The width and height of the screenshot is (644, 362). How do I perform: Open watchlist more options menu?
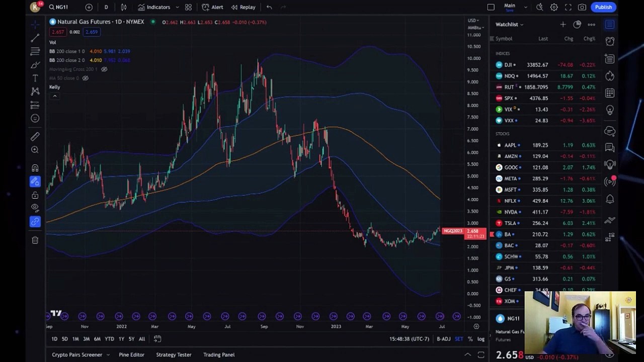tap(591, 24)
